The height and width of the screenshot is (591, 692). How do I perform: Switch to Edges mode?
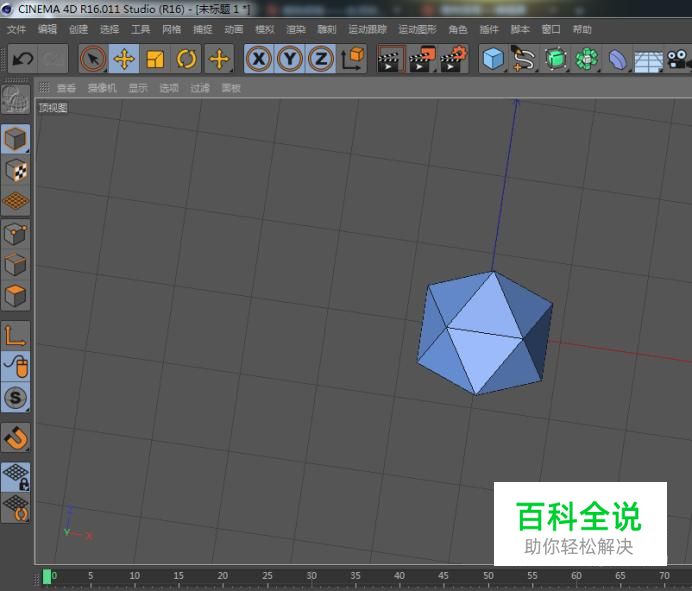point(15,265)
